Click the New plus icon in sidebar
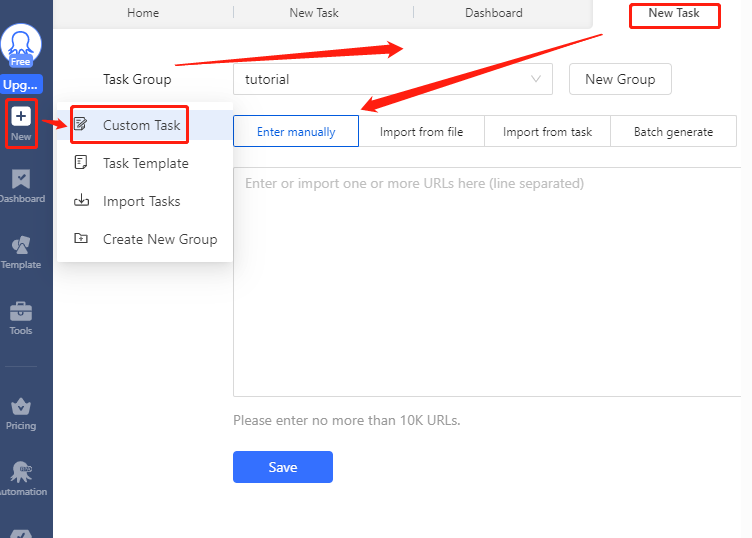The height and width of the screenshot is (538, 752). 21,117
